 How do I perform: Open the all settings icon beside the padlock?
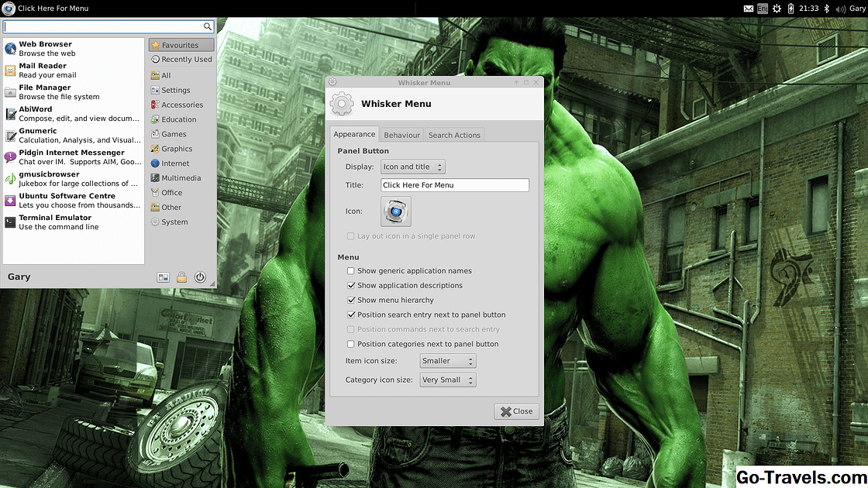coord(163,277)
